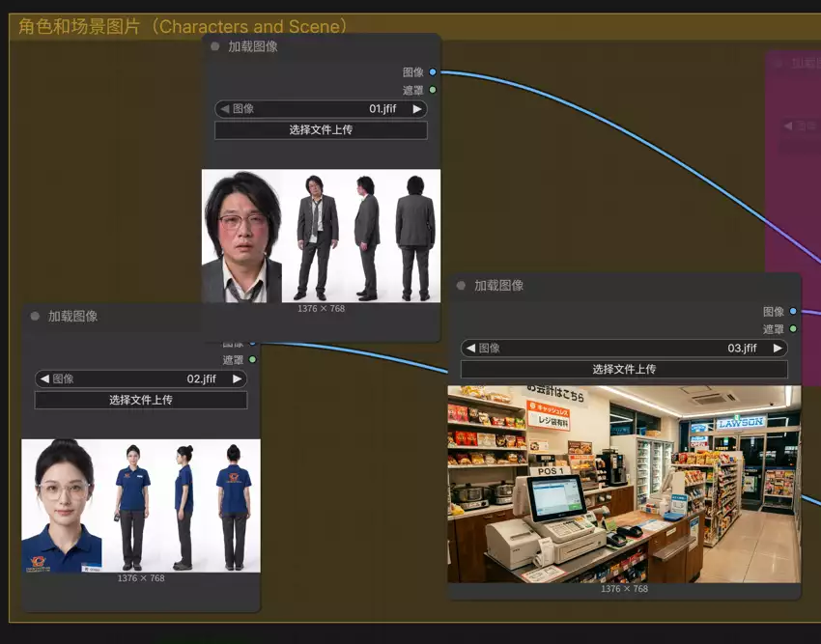Click previous image arrow for 01.jfif
This screenshot has height=644, width=821.
pyautogui.click(x=225, y=109)
